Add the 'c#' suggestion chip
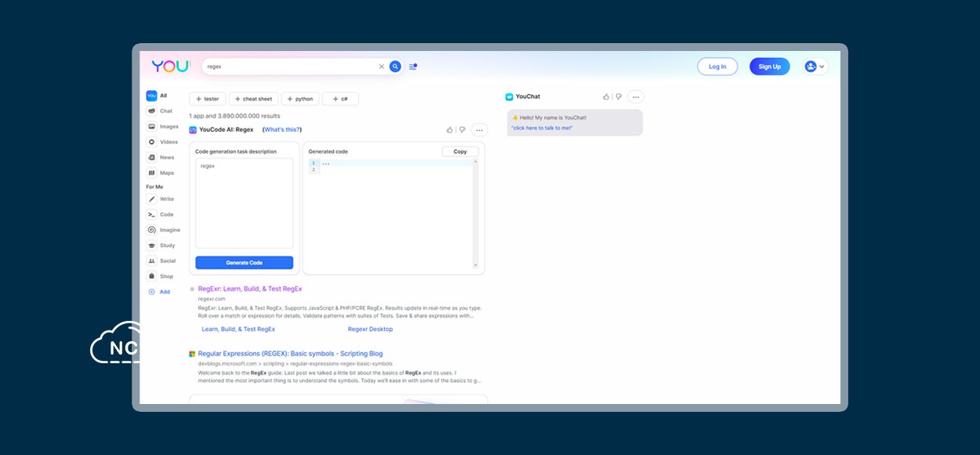Viewport: 980px width, 455px height. tap(340, 99)
